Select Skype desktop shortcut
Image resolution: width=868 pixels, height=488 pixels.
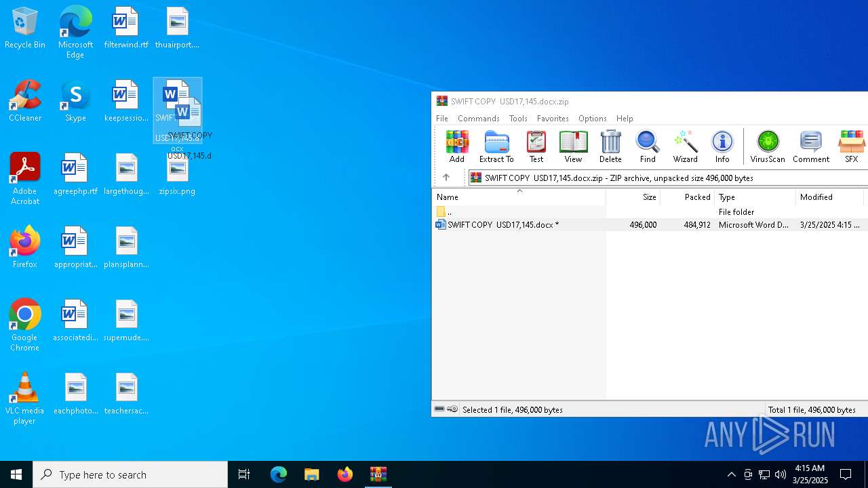(x=75, y=102)
